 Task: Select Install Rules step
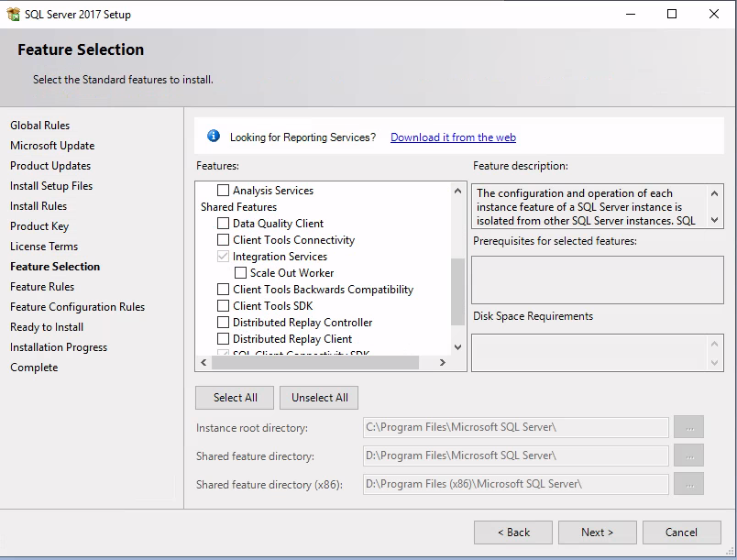coord(38,206)
